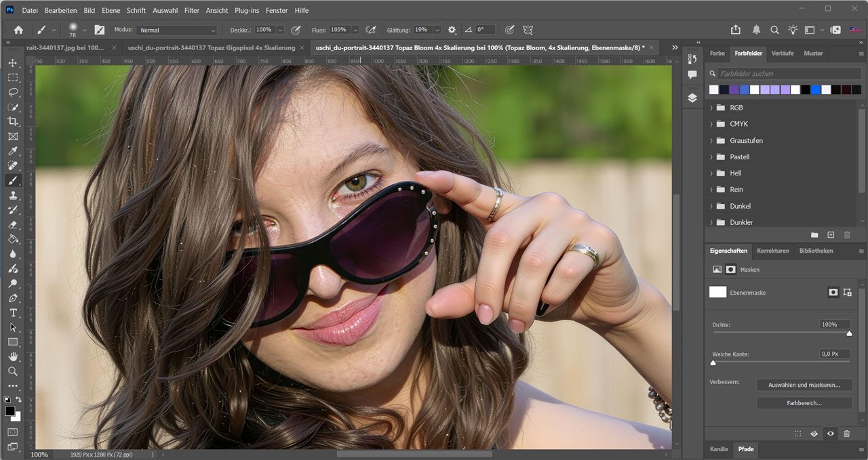Click the foreground color swatch
Viewport: 868px width, 460px height.
[10, 411]
